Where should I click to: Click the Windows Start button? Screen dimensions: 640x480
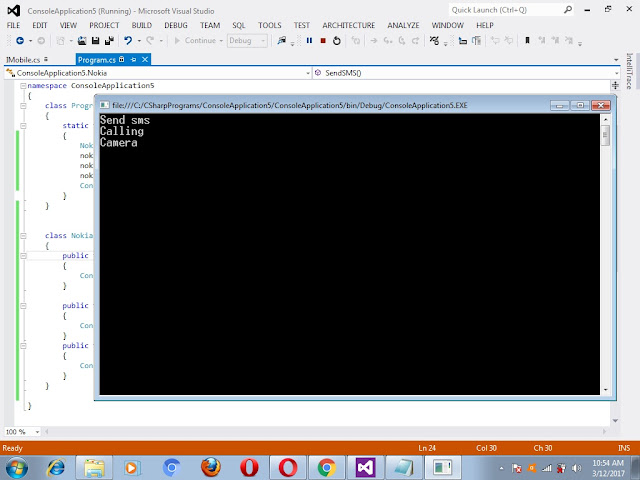coord(16,468)
